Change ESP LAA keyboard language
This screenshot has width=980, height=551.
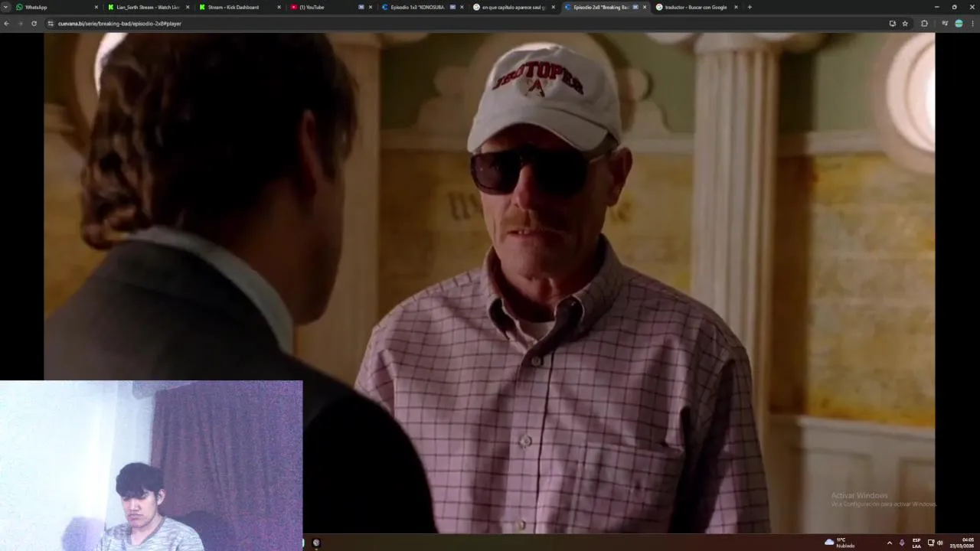pyautogui.click(x=916, y=543)
